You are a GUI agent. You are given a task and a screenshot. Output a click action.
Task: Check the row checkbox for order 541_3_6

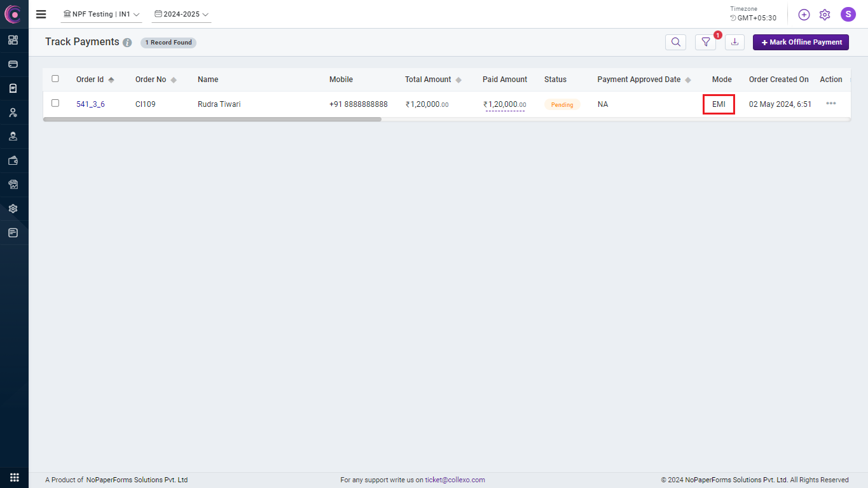click(55, 103)
